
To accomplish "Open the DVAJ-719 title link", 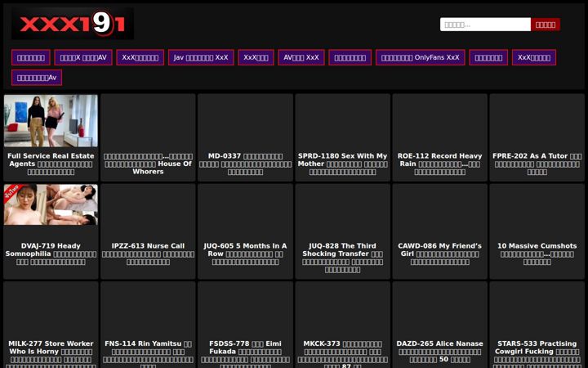I will click(x=51, y=254).
